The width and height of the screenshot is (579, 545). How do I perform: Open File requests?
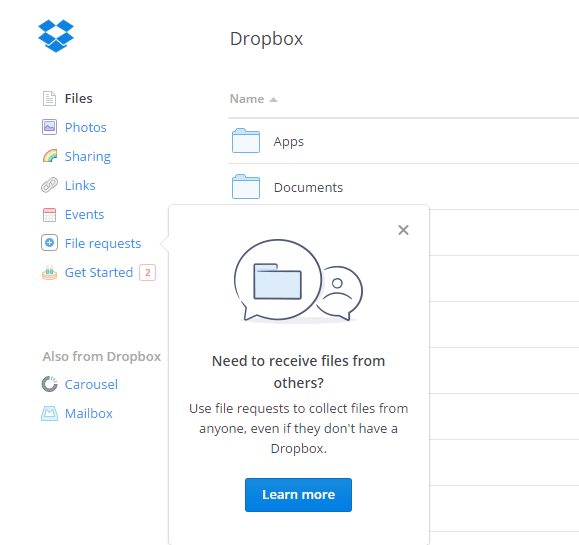pyautogui.click(x=103, y=244)
